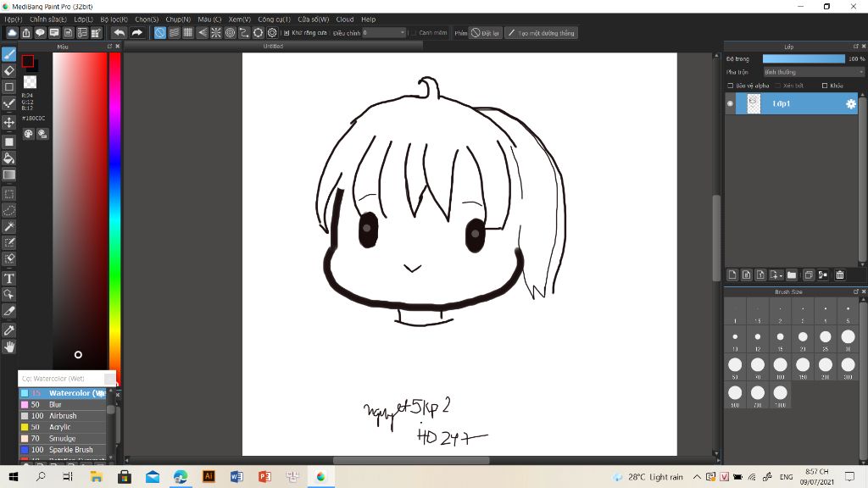This screenshot has height=488, width=868.
Task: Add a layer folder
Action: tap(792, 274)
